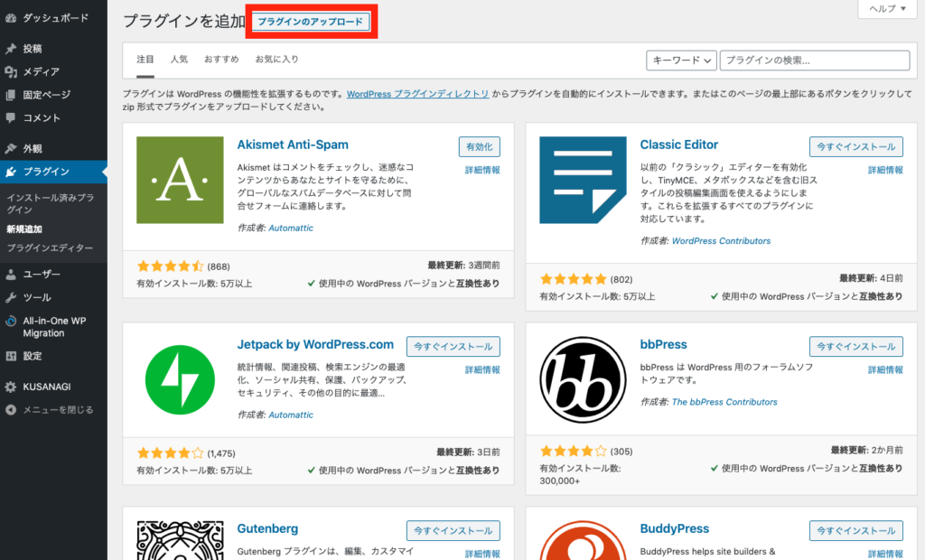Screen dimensions: 925x560
Task: Install Jetpack with 今すぐインストール
Action: 453,346
